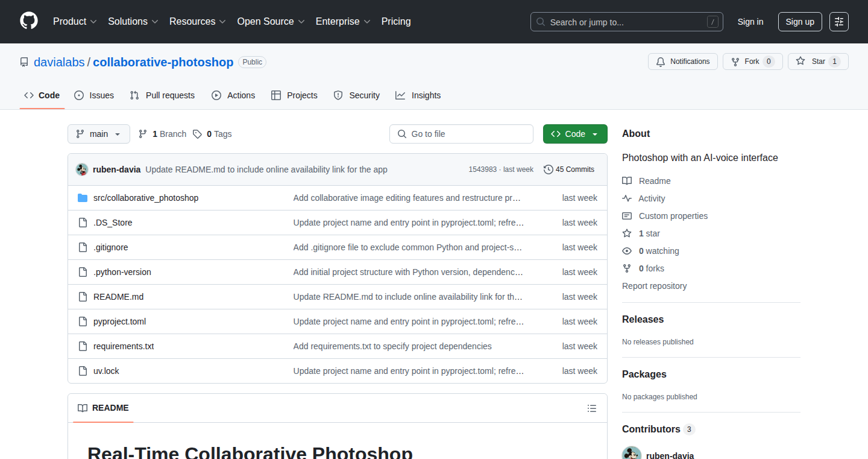Click the graph icon on Insights tab
The image size is (868, 459).
[400, 95]
